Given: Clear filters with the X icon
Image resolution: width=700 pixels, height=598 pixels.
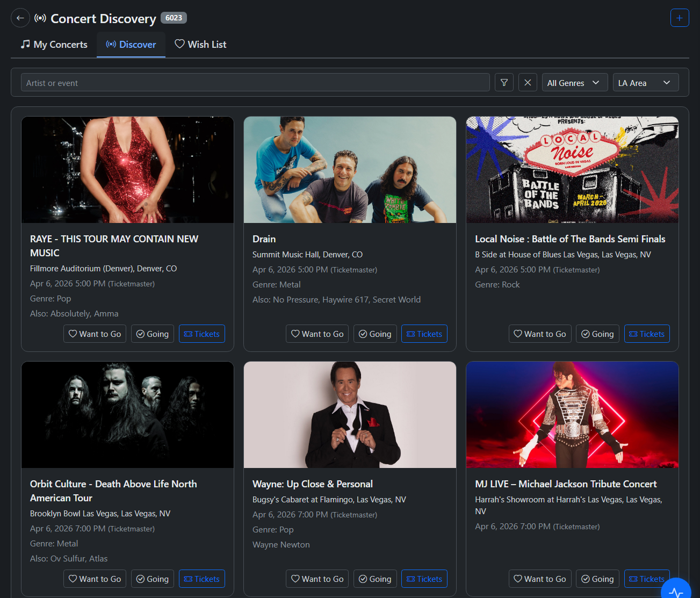Looking at the screenshot, I should pyautogui.click(x=528, y=83).
